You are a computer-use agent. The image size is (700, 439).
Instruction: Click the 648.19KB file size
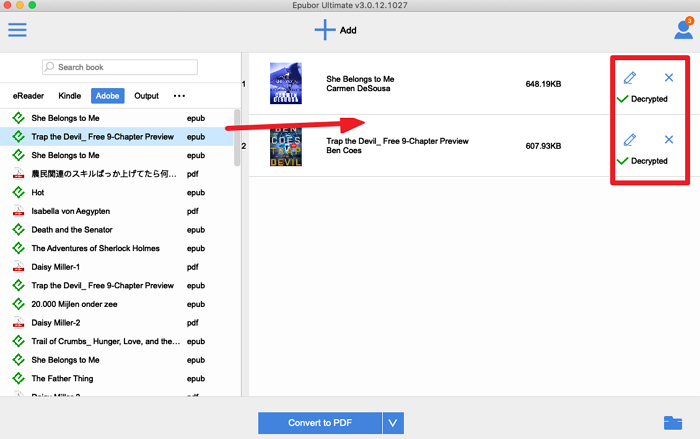tap(543, 84)
